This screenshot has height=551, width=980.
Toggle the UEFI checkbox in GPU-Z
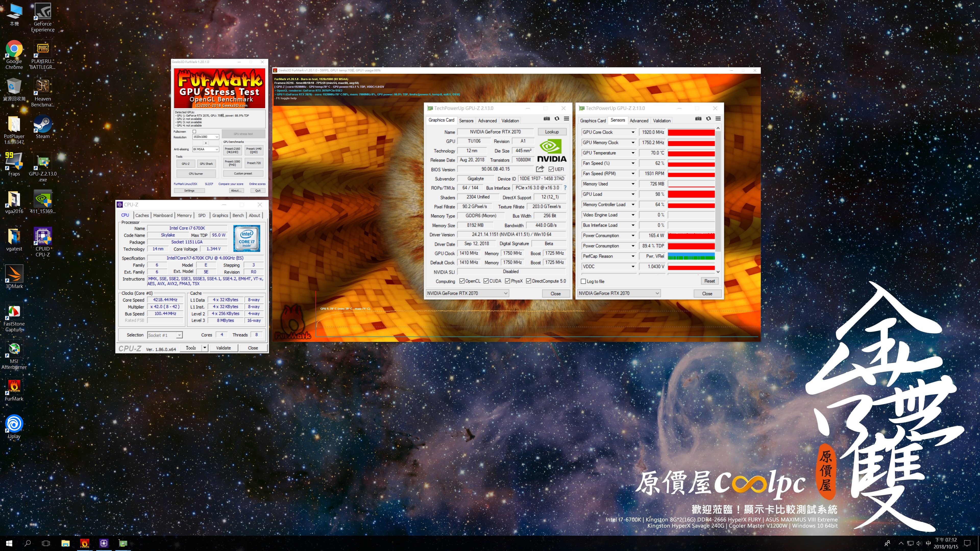551,169
